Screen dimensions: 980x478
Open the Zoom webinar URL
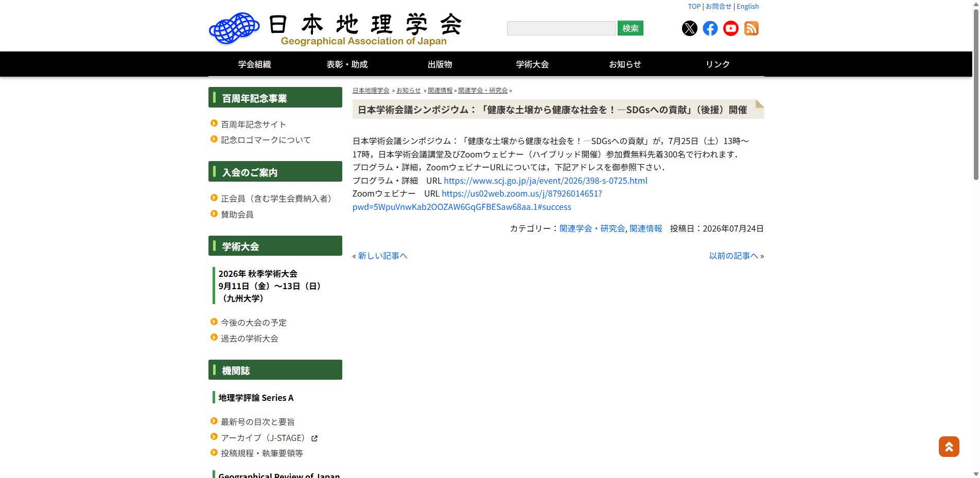pos(477,200)
